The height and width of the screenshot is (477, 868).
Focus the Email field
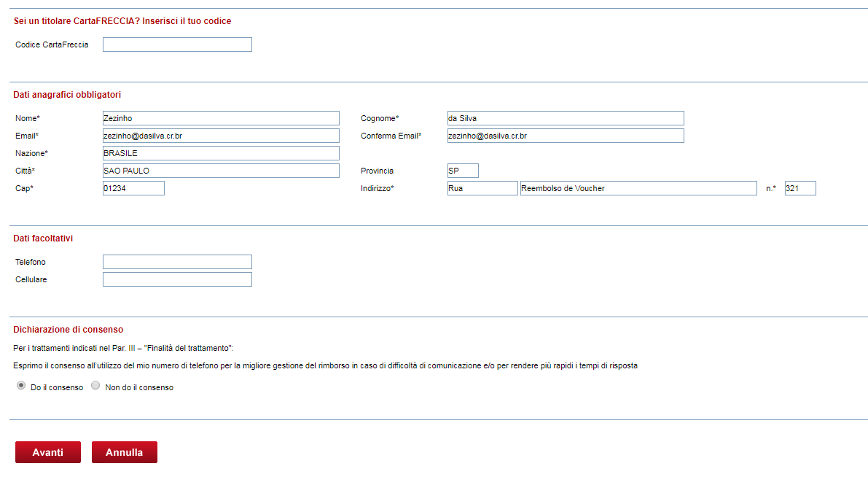click(221, 136)
